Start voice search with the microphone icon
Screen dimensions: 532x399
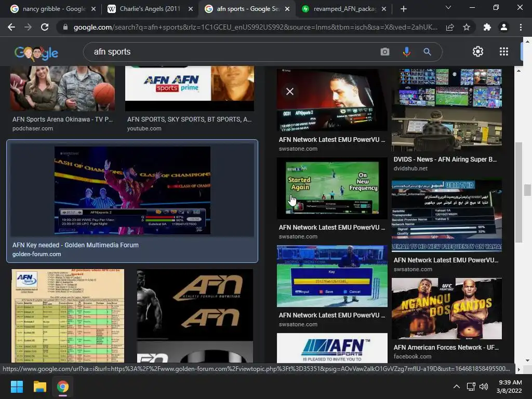pyautogui.click(x=406, y=52)
